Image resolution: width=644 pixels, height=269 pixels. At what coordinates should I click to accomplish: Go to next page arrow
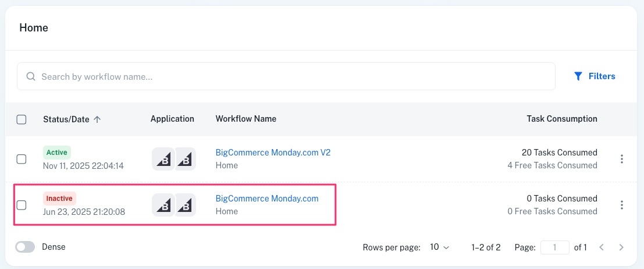(621, 247)
